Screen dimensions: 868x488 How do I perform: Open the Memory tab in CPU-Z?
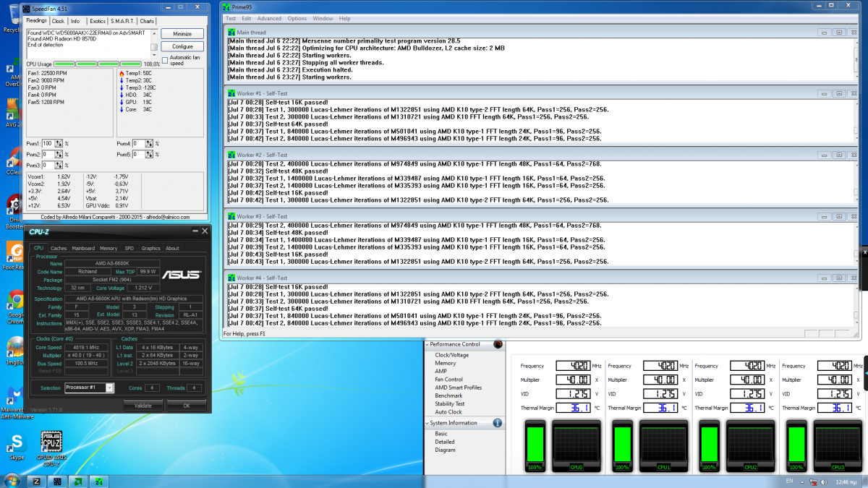(109, 248)
